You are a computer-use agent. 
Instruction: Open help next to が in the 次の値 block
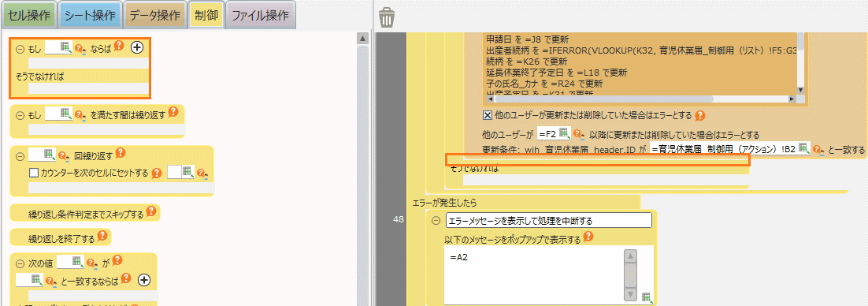tap(117, 259)
